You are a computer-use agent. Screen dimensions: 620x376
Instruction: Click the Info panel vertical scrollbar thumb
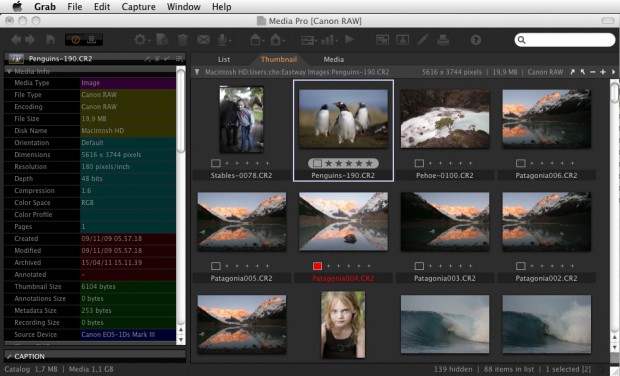(x=181, y=111)
